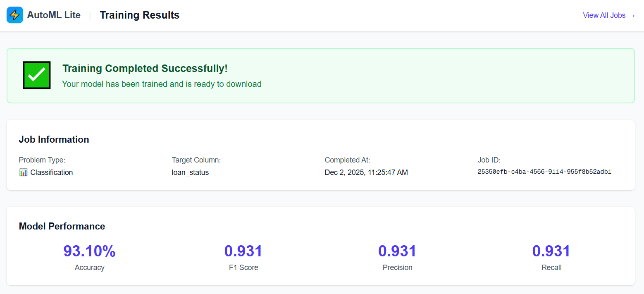Click the Training Completed Successfully heading
The image size is (644, 294).
pyautogui.click(x=145, y=68)
